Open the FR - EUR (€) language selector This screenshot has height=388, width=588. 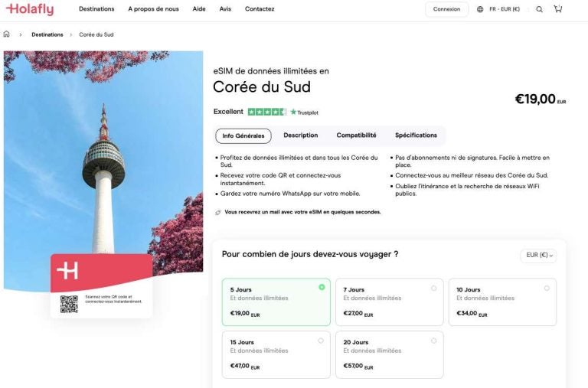(x=505, y=9)
